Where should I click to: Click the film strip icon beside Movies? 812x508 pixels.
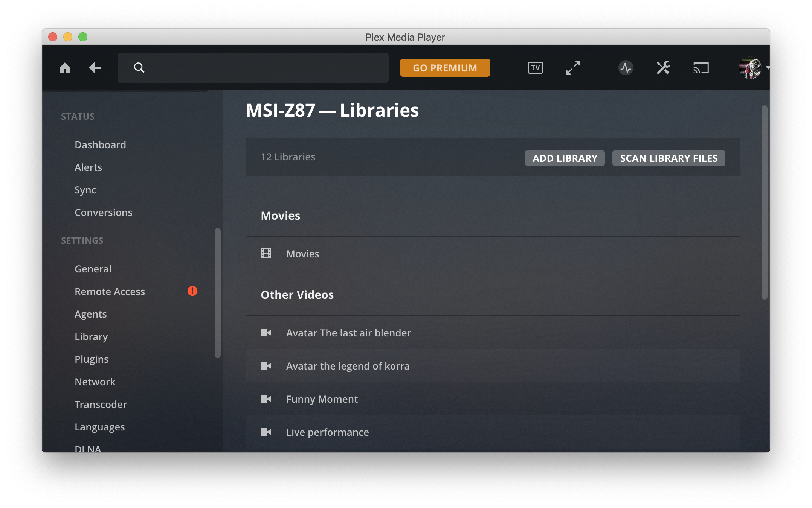tap(266, 253)
